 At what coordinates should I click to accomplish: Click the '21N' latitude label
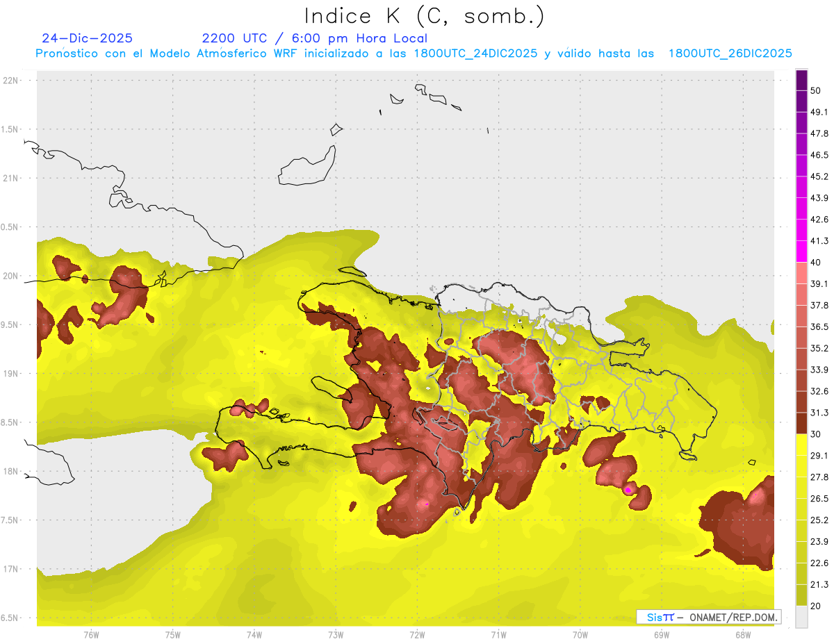click(11, 179)
